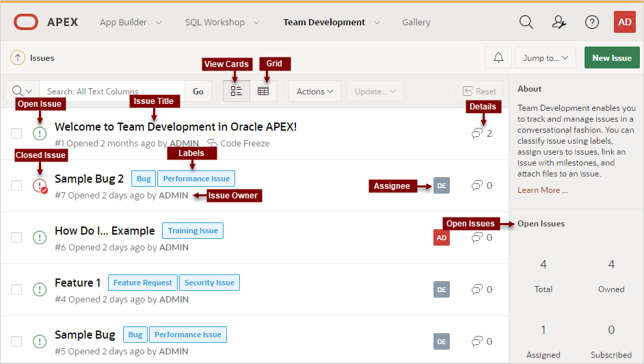The height and width of the screenshot is (364, 644).
Task: Click DE assignee avatar on Sample Bug 2
Action: tap(442, 185)
